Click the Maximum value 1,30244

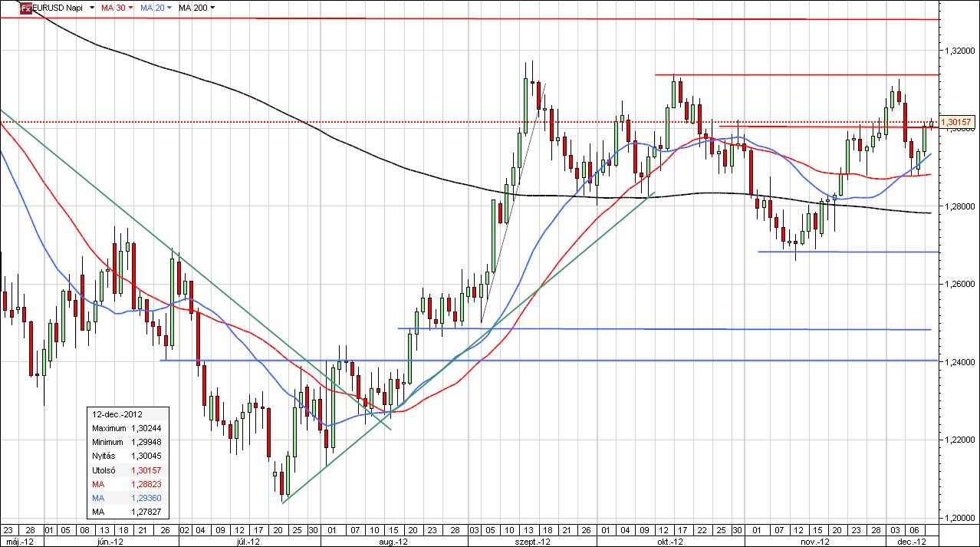click(x=146, y=428)
